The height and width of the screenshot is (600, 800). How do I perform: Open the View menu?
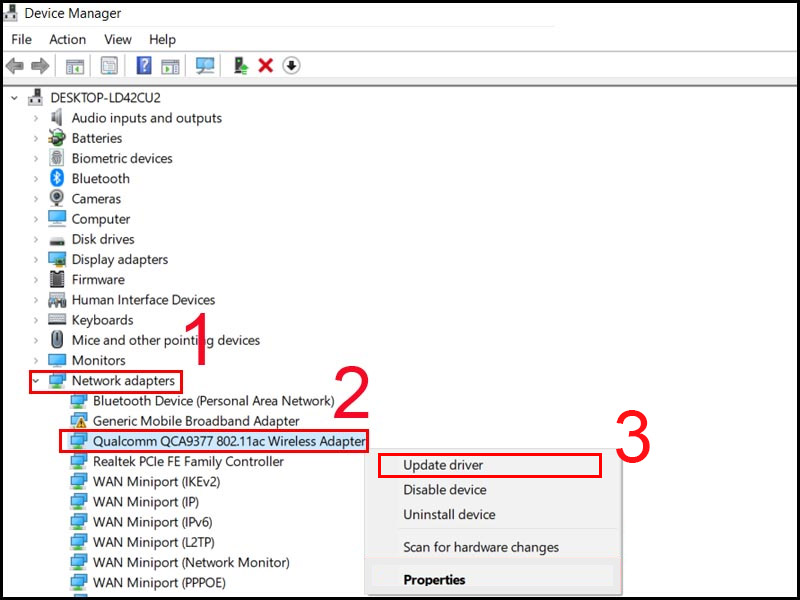pos(117,39)
